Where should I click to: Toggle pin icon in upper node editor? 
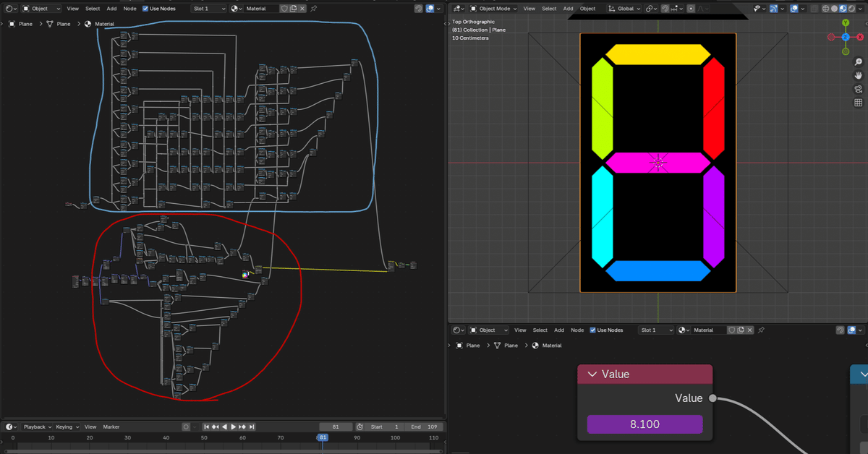coord(313,9)
